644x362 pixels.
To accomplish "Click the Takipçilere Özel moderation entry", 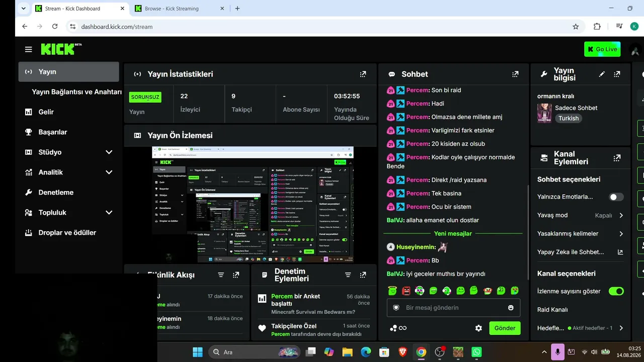I will click(x=313, y=330).
